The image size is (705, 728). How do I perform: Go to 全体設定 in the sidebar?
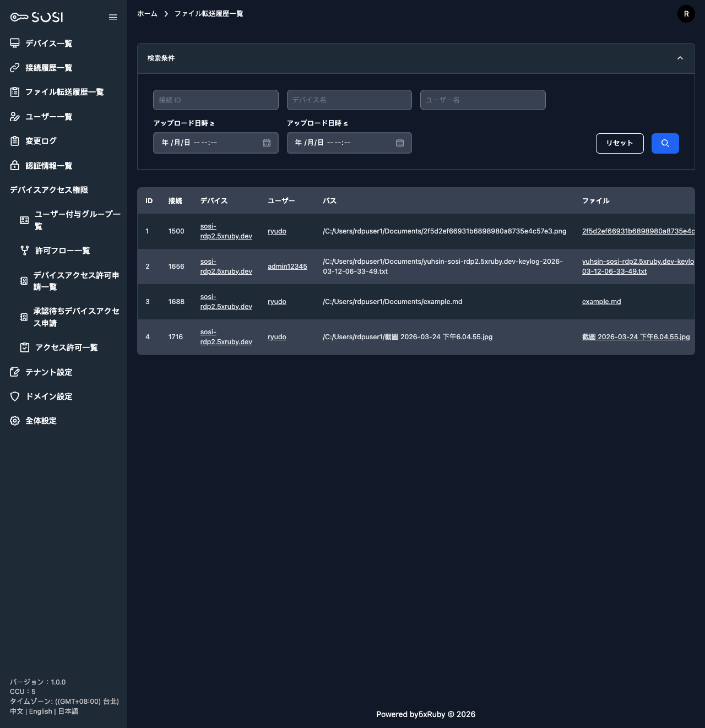coord(41,421)
